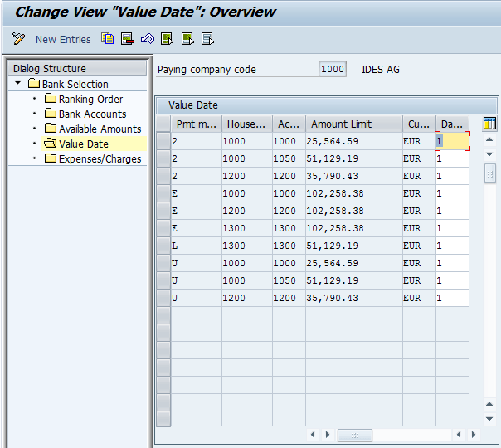Click the Amount Limit column header
The width and height of the screenshot is (501, 448).
[x=341, y=124]
